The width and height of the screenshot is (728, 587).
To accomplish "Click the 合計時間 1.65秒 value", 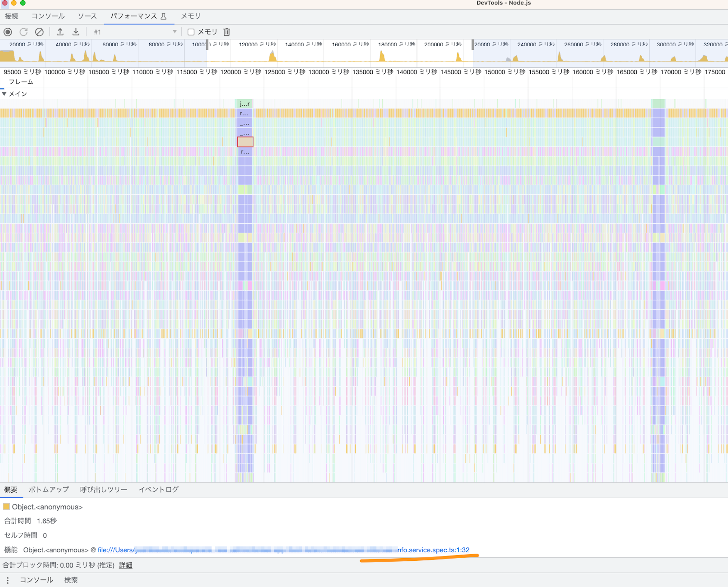I will tap(47, 521).
